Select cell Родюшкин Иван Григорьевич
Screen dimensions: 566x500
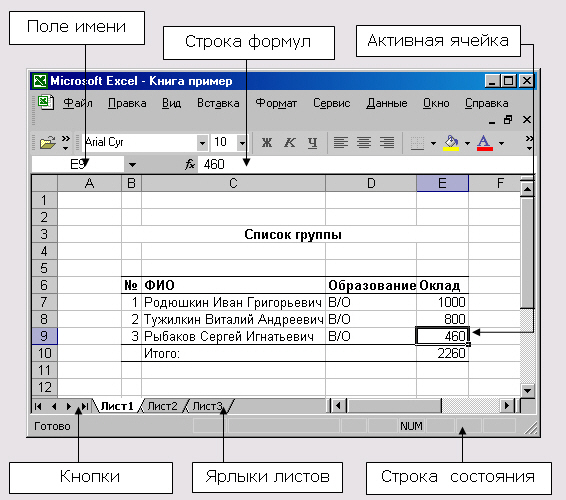234,302
